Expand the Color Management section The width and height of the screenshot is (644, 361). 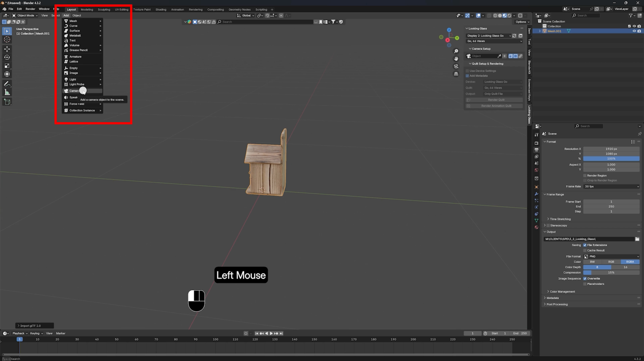click(562, 292)
